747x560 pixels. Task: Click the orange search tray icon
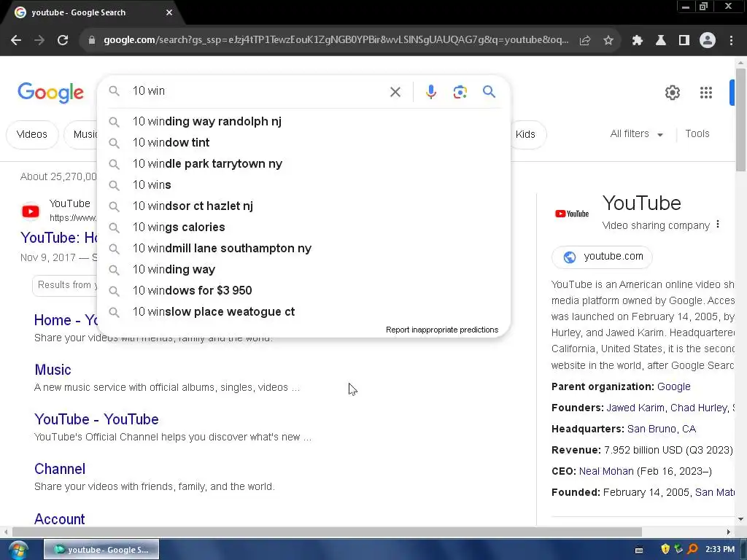tap(693, 549)
